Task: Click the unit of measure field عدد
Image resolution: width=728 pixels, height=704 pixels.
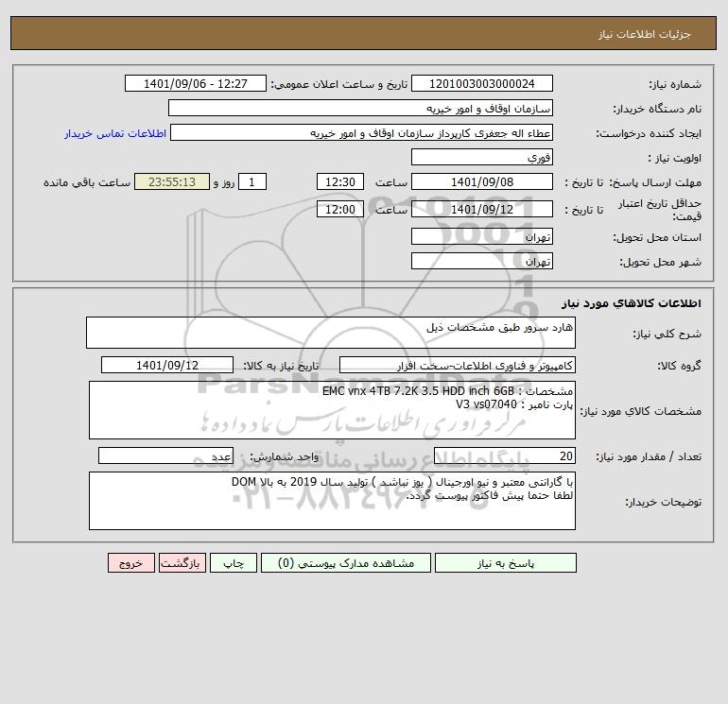Action: (x=165, y=455)
